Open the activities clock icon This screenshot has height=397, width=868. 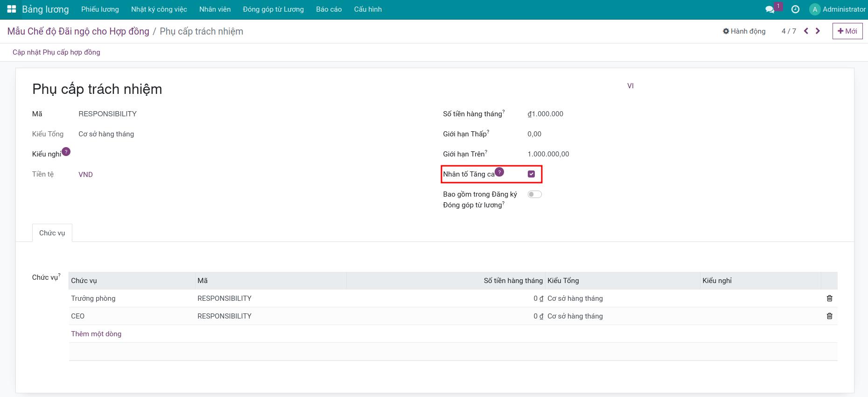coord(796,9)
